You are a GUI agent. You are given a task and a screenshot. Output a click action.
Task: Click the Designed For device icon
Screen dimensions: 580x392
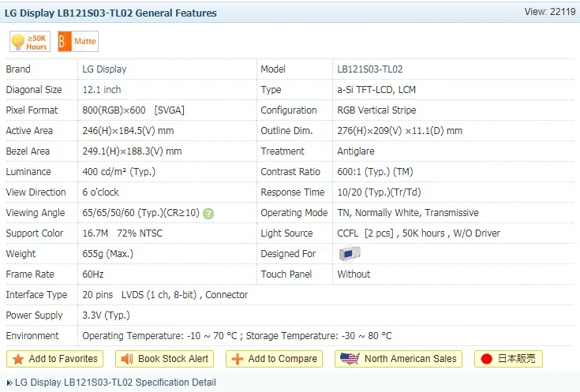[350, 254]
